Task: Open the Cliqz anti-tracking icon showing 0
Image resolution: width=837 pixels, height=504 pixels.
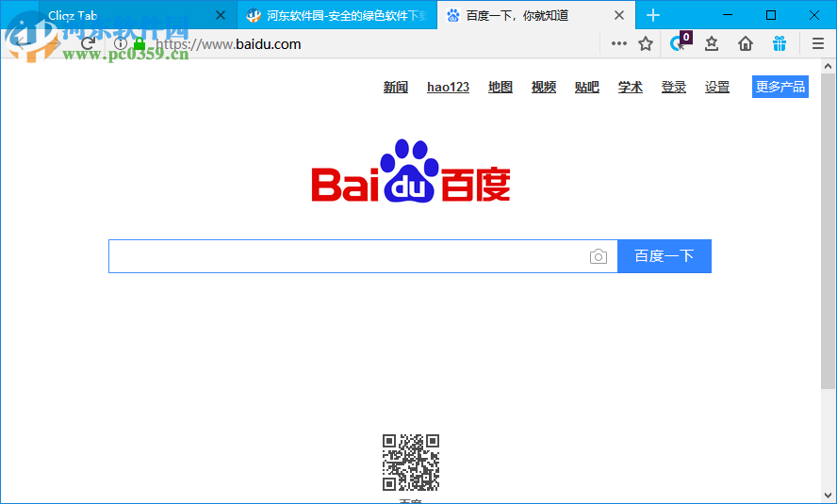Action: (681, 42)
